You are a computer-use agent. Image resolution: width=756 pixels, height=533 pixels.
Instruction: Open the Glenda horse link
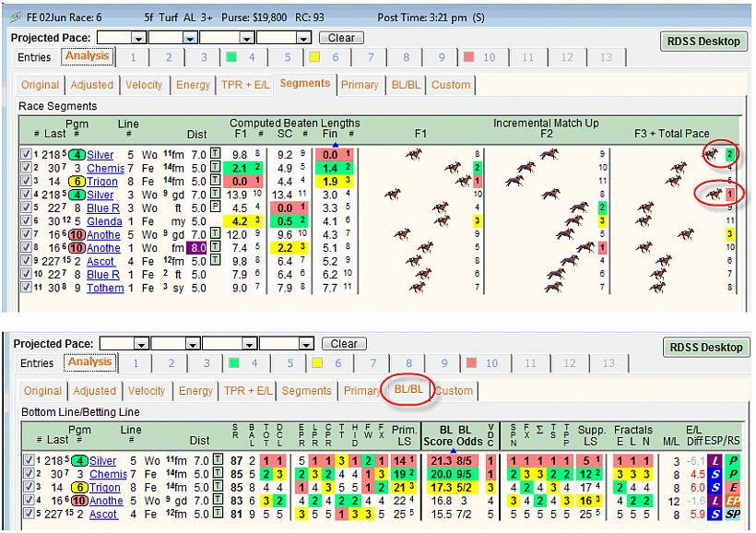(104, 221)
